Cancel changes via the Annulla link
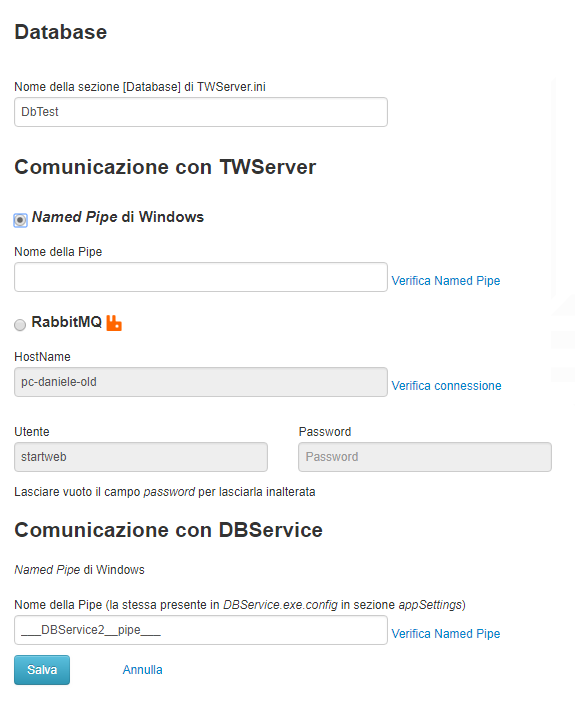The height and width of the screenshot is (722, 575). pyautogui.click(x=142, y=670)
